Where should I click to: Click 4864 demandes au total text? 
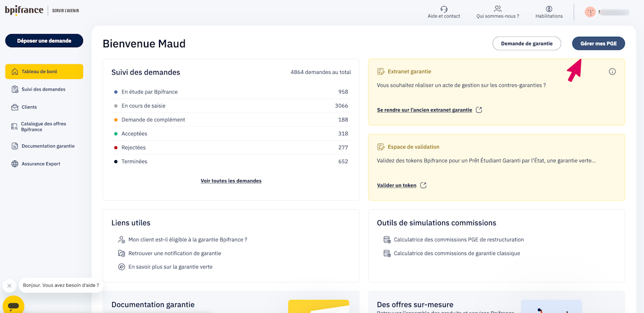[320, 72]
